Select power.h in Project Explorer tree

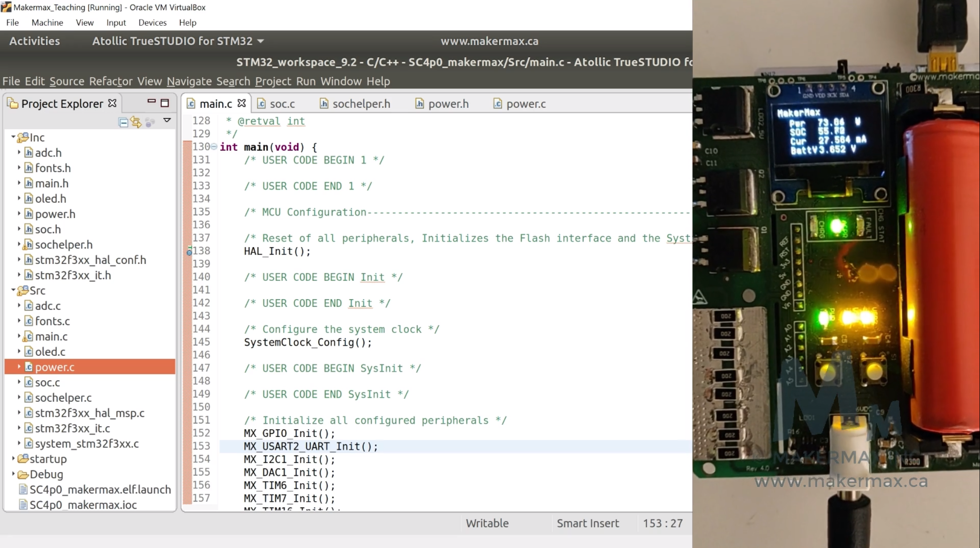click(55, 214)
